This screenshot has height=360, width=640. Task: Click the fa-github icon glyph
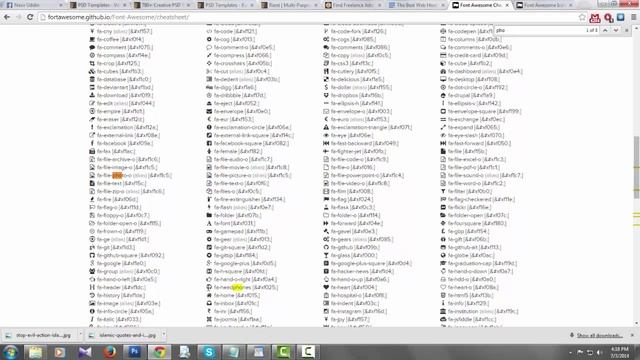[326, 247]
